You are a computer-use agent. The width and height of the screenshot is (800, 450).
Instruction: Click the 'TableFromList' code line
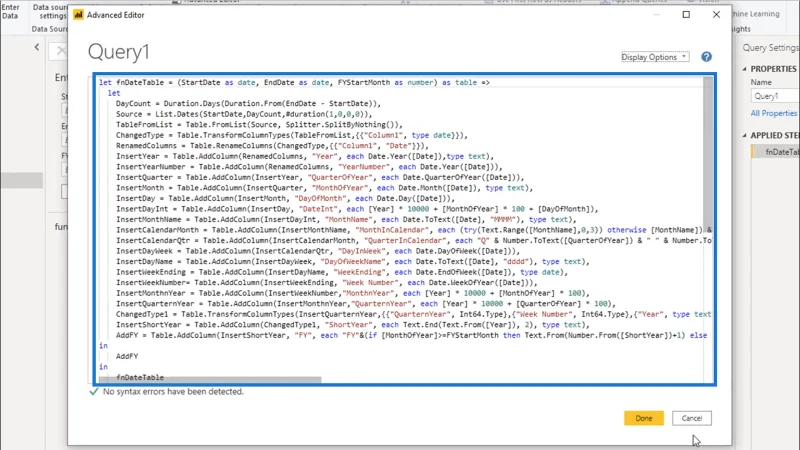pyautogui.click(x=259, y=124)
